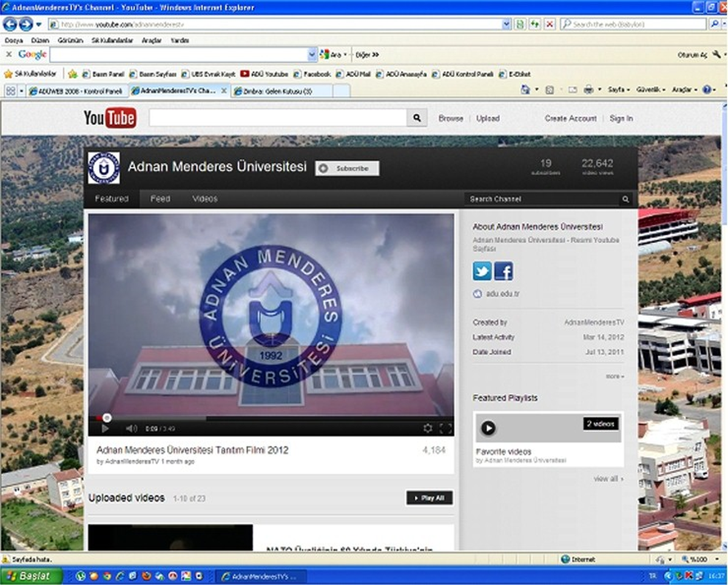Switch to the ADÜWEB 2008 - Kontrol Paneli tab
The image size is (728, 585).
point(77,91)
